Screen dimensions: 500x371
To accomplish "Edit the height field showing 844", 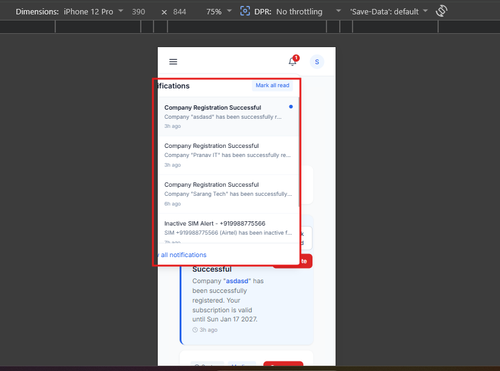I will click(x=179, y=12).
